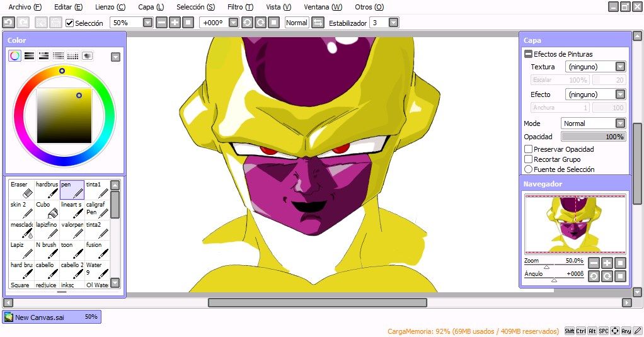Viewport: 644px width, 337px height.
Task: Switch to color wheel mode icon
Action: click(14, 56)
